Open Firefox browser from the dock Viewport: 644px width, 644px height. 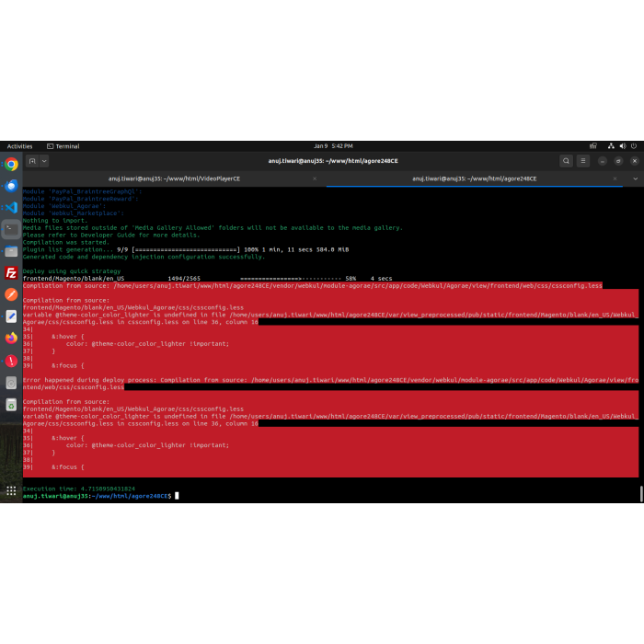click(x=11, y=338)
